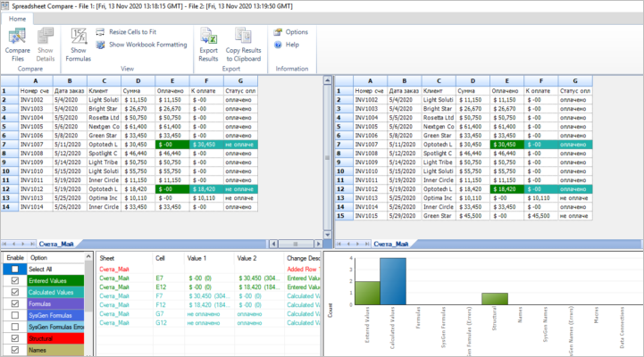Click the Value 1 column header

pos(198,257)
